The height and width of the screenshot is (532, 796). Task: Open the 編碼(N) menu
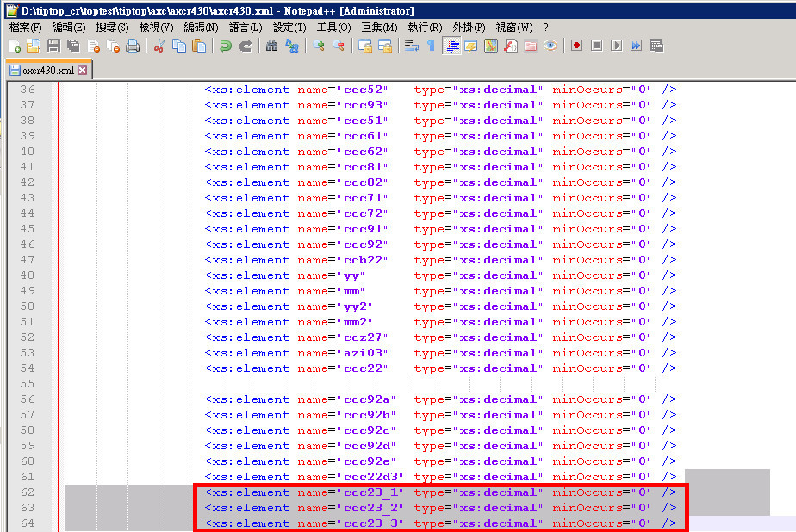201,28
